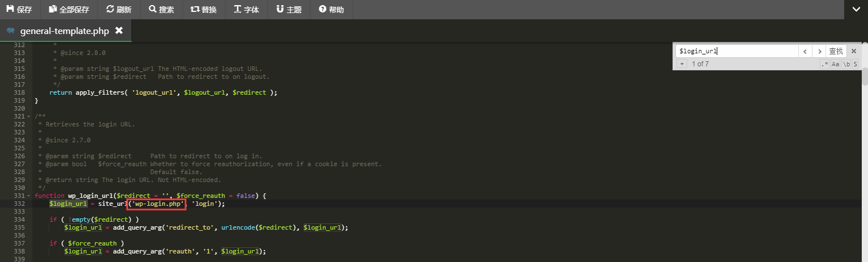Image resolution: width=868 pixels, height=262 pixels.
Task: Click the 保存 save button
Action: click(x=19, y=10)
